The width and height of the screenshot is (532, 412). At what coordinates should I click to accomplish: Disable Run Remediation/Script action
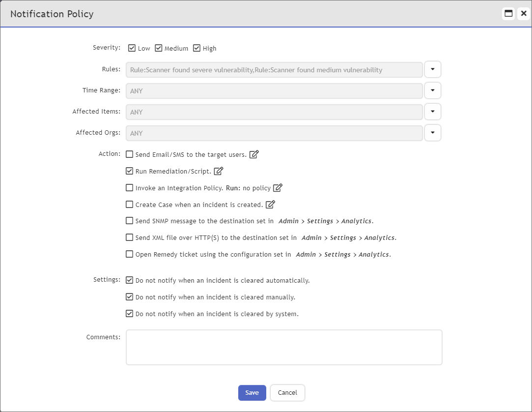point(129,171)
